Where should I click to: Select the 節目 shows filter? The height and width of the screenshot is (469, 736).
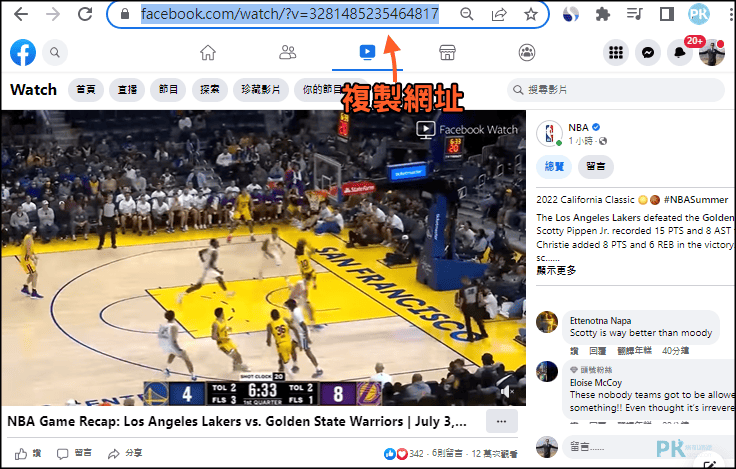coord(168,89)
